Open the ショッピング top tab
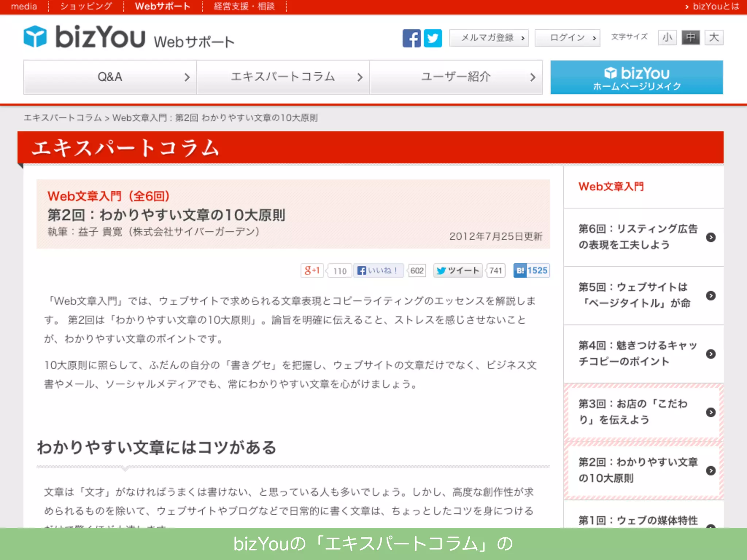 [86, 6]
